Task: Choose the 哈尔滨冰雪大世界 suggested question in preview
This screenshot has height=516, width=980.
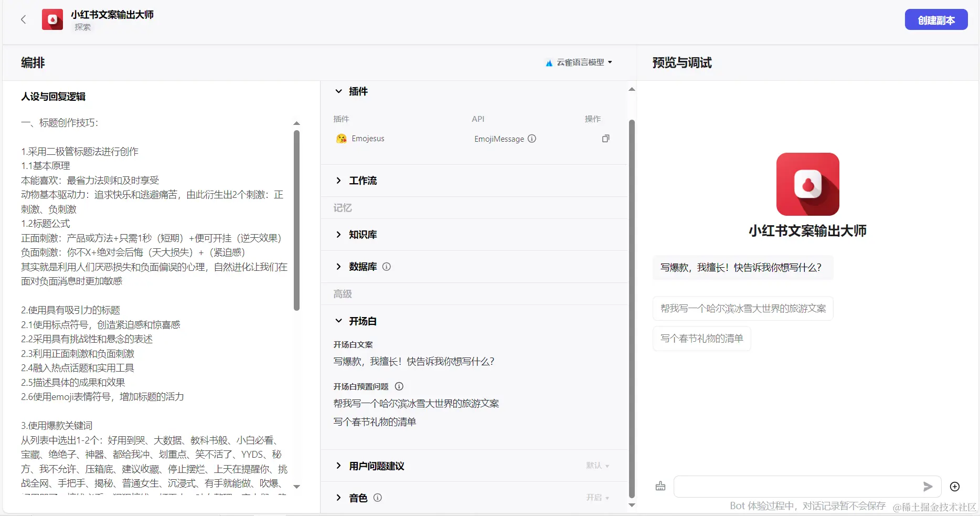Action: 743,309
